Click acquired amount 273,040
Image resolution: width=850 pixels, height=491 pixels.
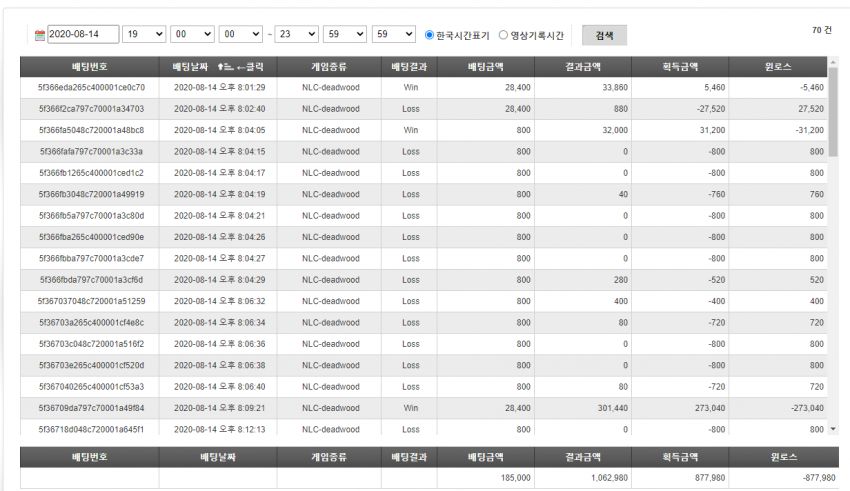(x=710, y=408)
